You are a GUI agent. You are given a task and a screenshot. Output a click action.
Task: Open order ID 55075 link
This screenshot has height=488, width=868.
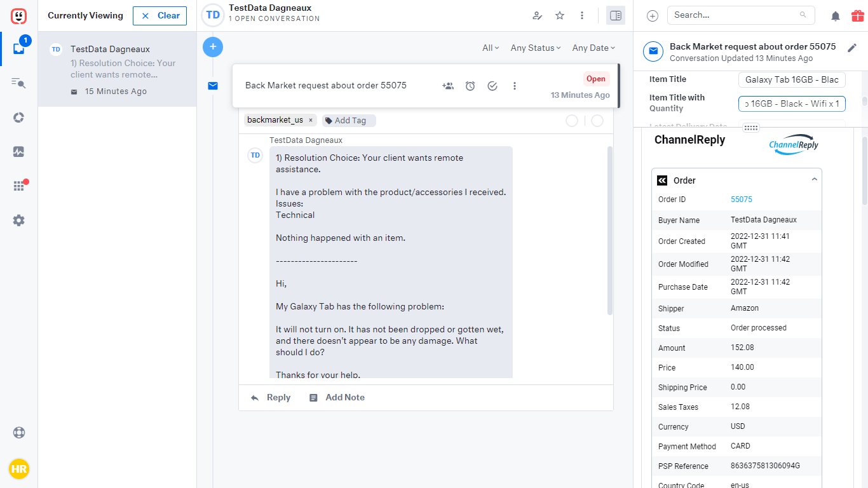[742, 200]
